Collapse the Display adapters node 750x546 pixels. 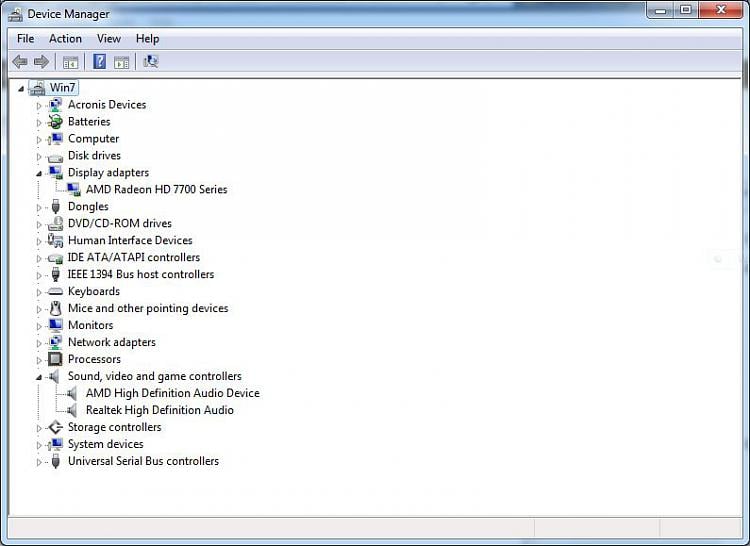pyautogui.click(x=39, y=174)
